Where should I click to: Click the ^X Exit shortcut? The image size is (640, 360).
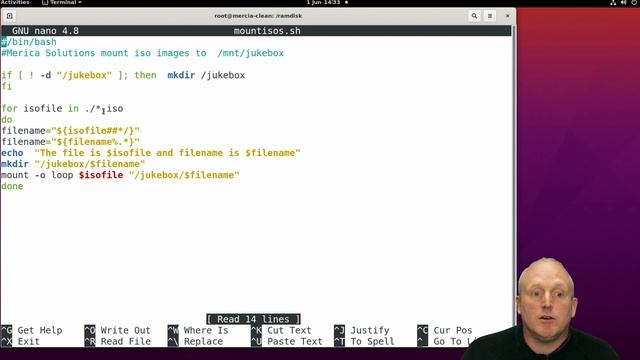coord(20,341)
